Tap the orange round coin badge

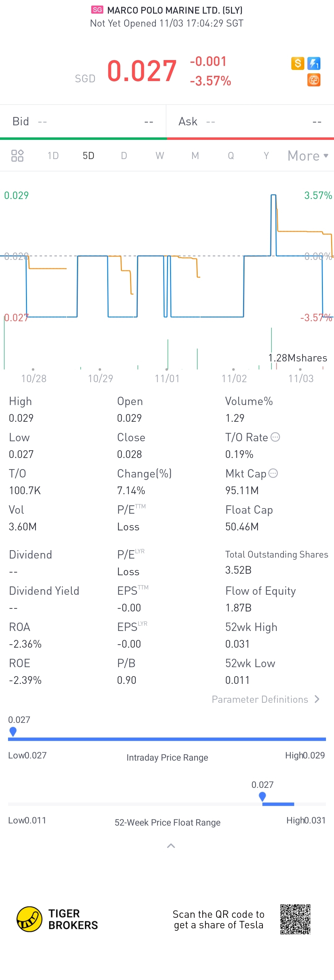point(314,80)
